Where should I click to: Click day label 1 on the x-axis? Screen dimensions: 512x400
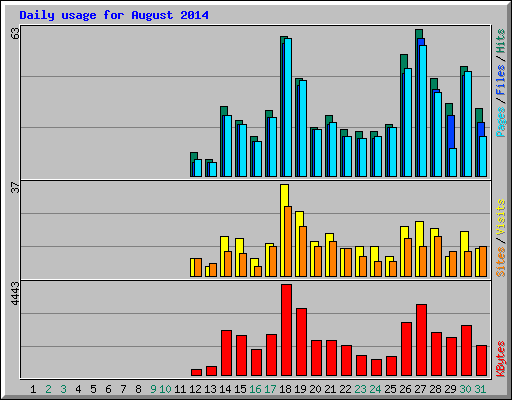(x=33, y=389)
